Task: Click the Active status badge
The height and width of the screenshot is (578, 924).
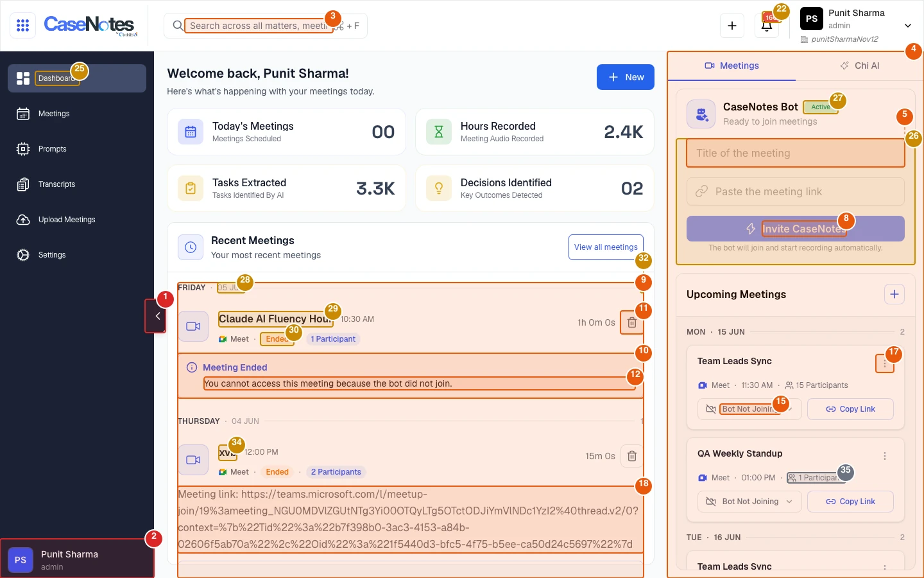Action: [x=821, y=107]
